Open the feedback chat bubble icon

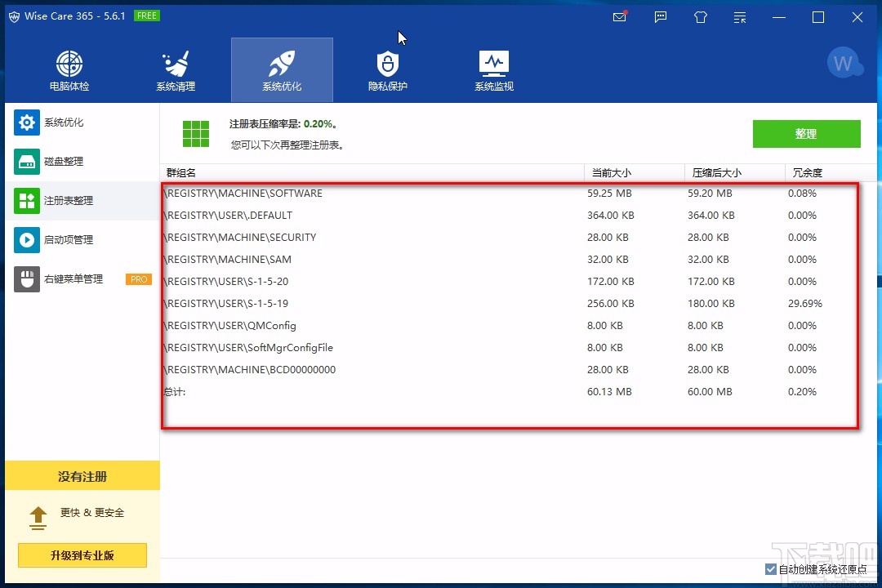tap(661, 17)
